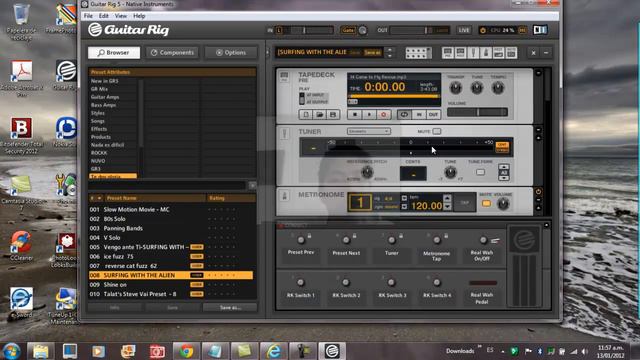Start Tapedeck recording
The image size is (640, 360).
pos(383,115)
